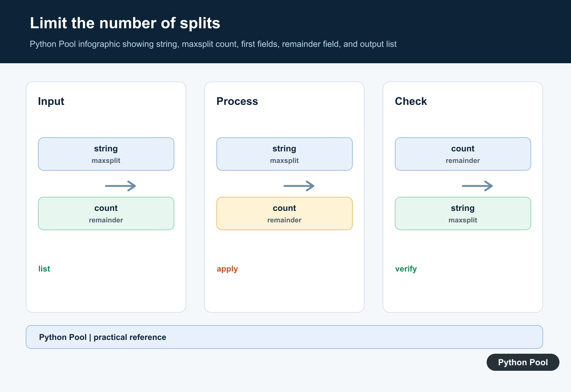The height and width of the screenshot is (392, 571).
Task: Select the string maxsplit box in Process card
Action: point(284,154)
